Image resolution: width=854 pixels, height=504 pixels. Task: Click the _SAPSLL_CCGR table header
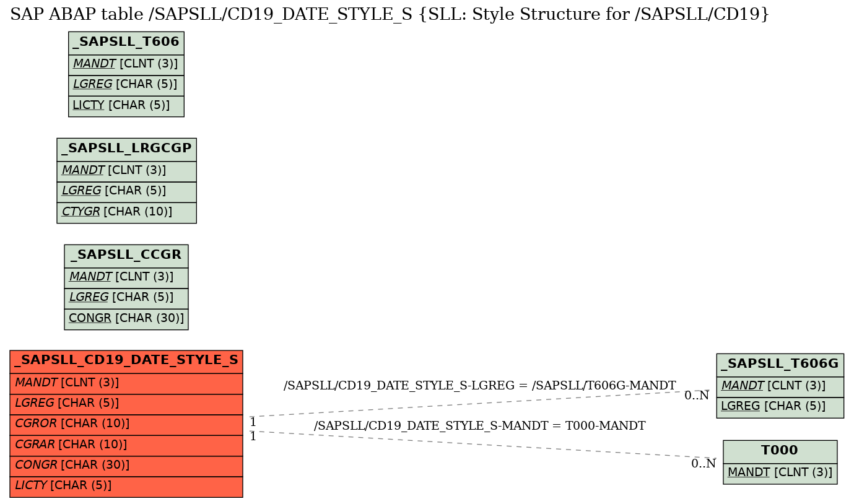(x=126, y=256)
